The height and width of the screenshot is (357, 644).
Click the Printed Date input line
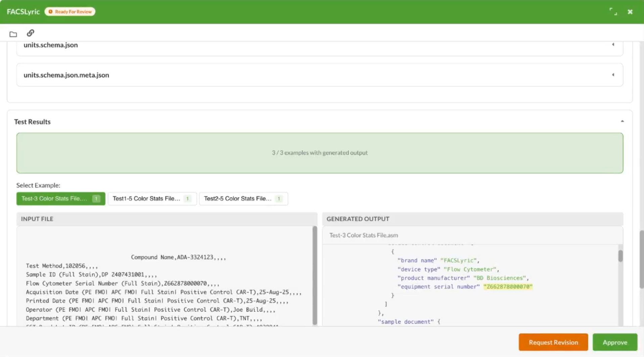click(157, 301)
